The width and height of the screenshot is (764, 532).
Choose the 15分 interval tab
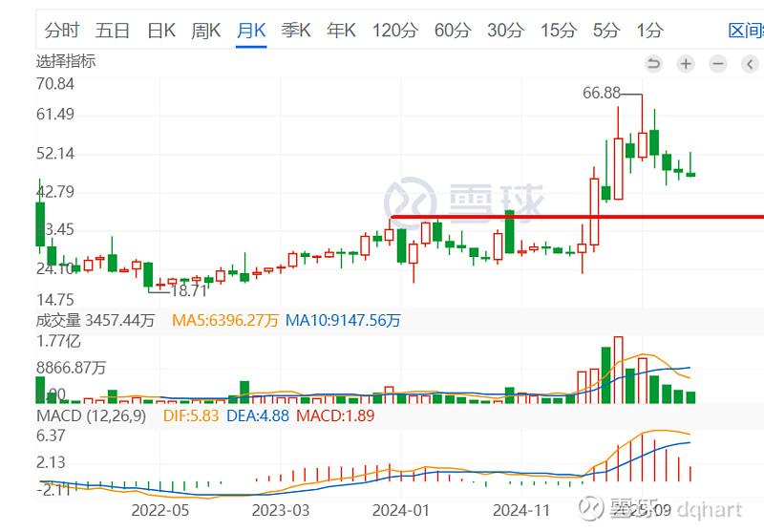click(x=559, y=31)
